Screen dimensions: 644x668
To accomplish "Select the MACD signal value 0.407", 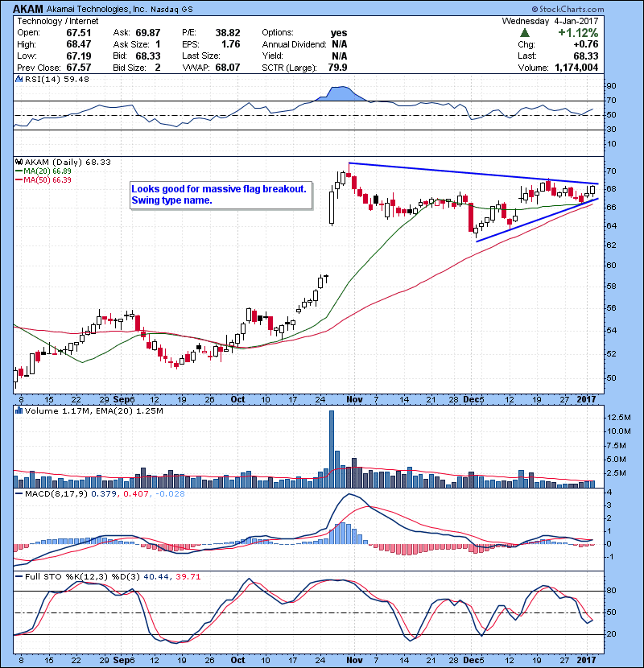I will (x=135, y=494).
